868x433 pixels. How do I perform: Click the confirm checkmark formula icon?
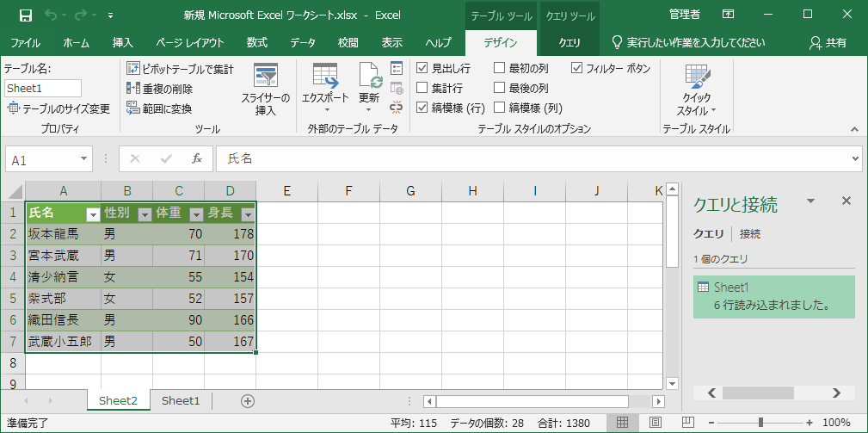click(165, 159)
